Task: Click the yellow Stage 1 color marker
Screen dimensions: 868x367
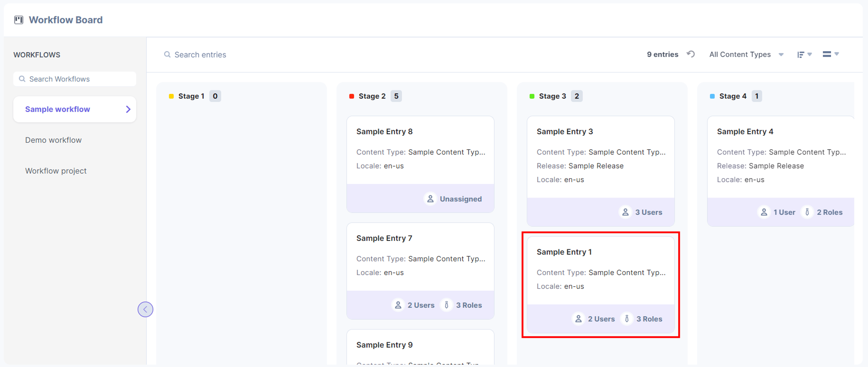Action: click(171, 96)
